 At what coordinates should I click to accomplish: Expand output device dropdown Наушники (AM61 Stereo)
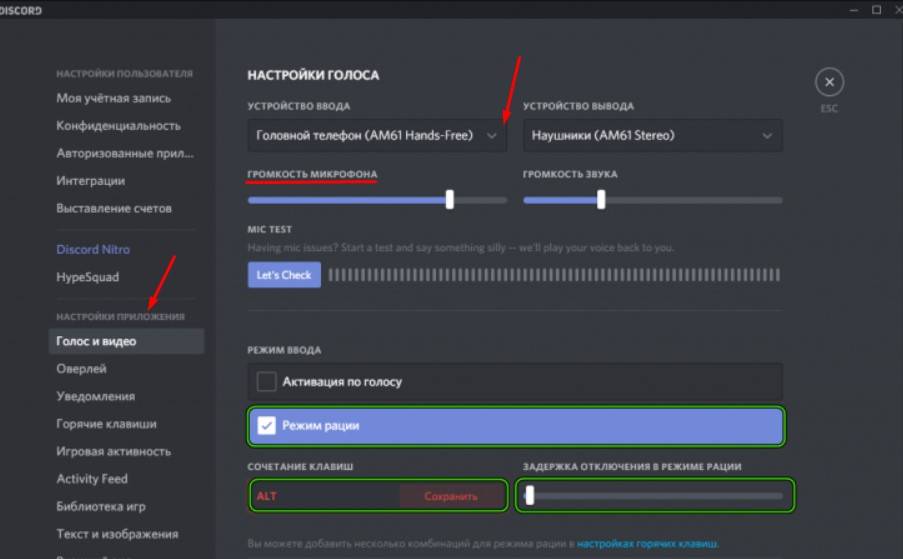point(652,136)
